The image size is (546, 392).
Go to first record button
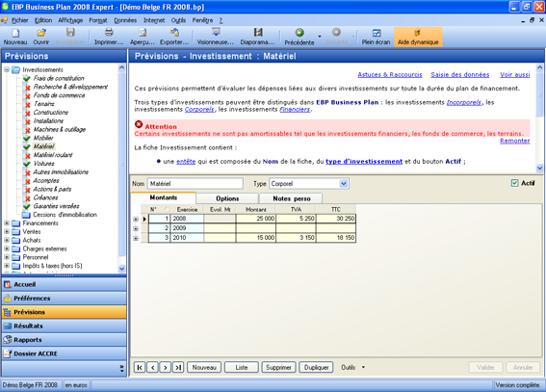[140, 367]
